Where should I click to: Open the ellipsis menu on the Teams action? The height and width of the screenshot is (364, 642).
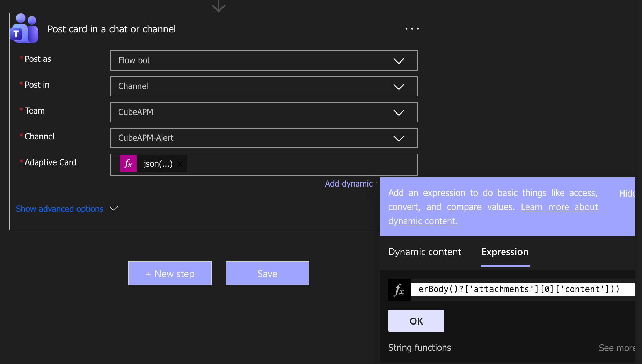[411, 29]
